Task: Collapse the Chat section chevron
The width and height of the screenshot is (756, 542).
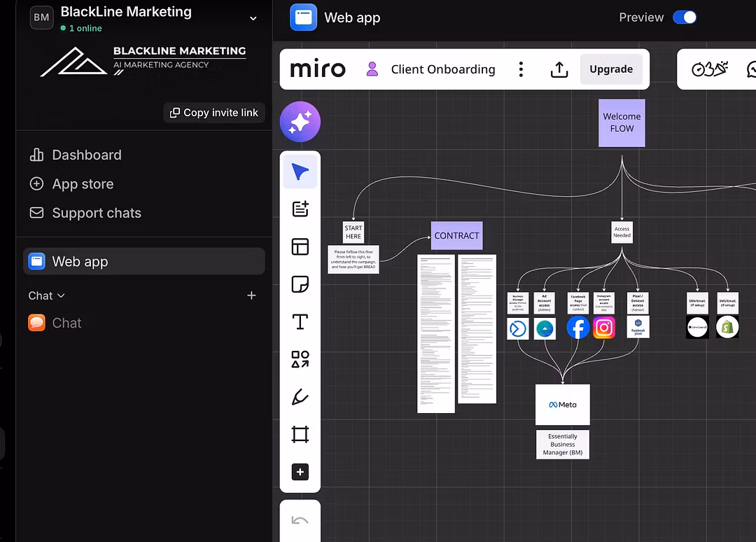Action: (61, 296)
